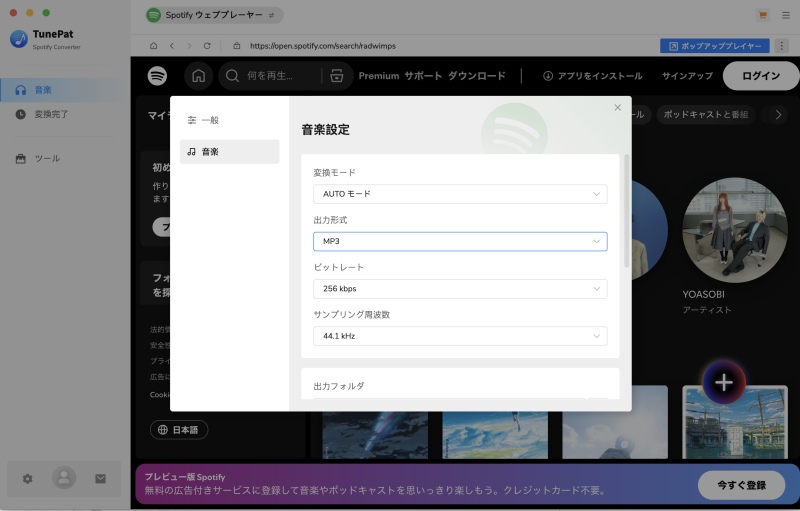
Task: Click the サインアップ link
Action: pyautogui.click(x=687, y=76)
